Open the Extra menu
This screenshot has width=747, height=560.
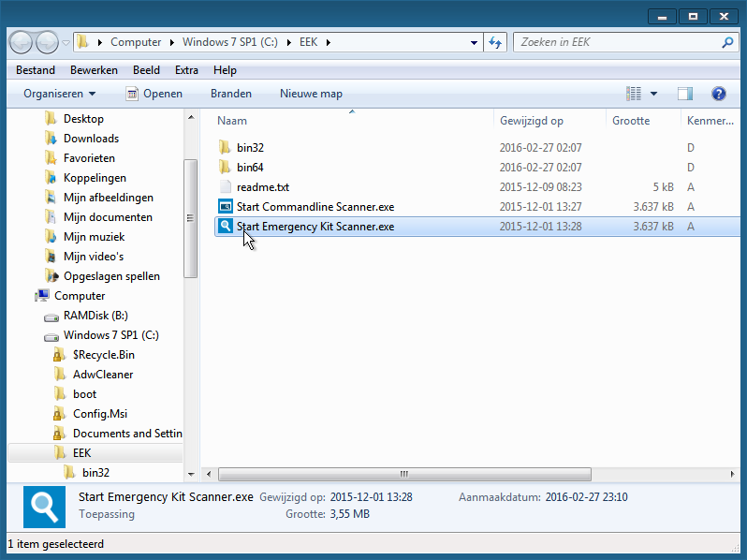coord(186,70)
